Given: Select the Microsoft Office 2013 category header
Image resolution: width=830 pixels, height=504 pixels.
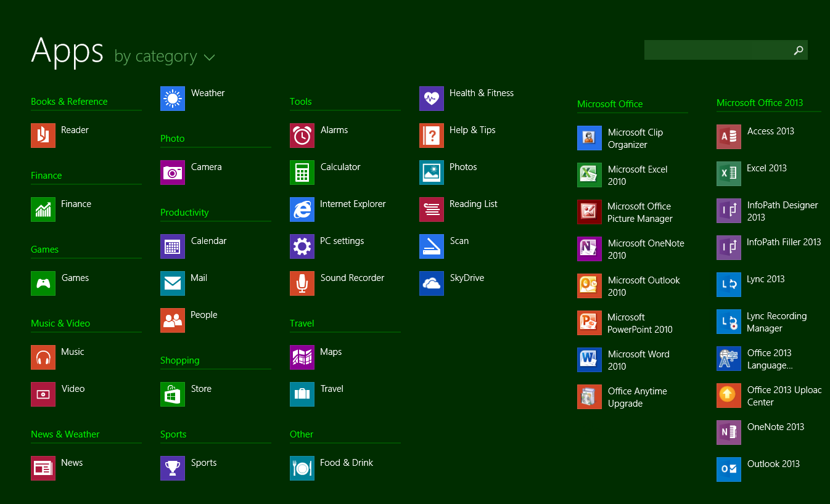Looking at the screenshot, I should click(760, 103).
